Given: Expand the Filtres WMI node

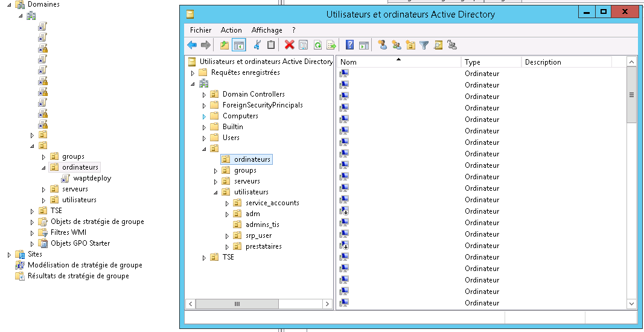Looking at the screenshot, I should click(x=33, y=232).
